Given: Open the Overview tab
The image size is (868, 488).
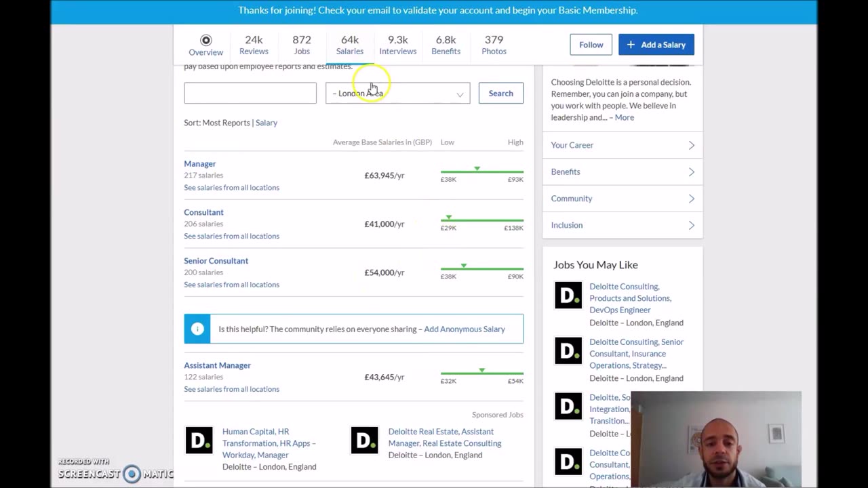Looking at the screenshot, I should [205, 45].
